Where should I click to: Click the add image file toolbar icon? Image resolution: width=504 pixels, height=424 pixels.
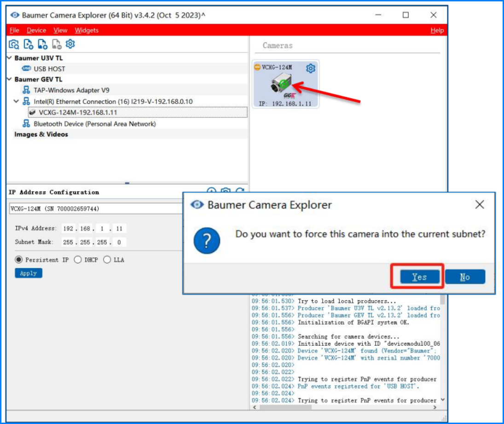click(x=42, y=44)
